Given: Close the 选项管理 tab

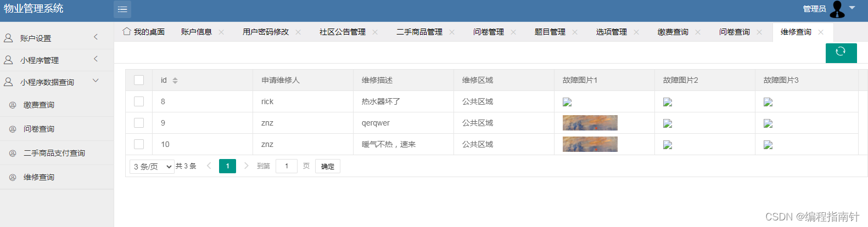Looking at the screenshot, I should click(636, 32).
